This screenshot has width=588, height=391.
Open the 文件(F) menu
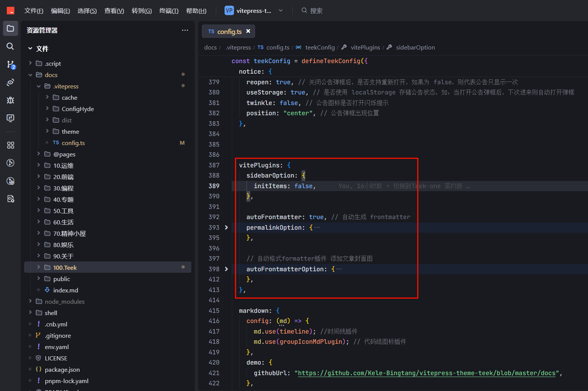[x=34, y=11]
